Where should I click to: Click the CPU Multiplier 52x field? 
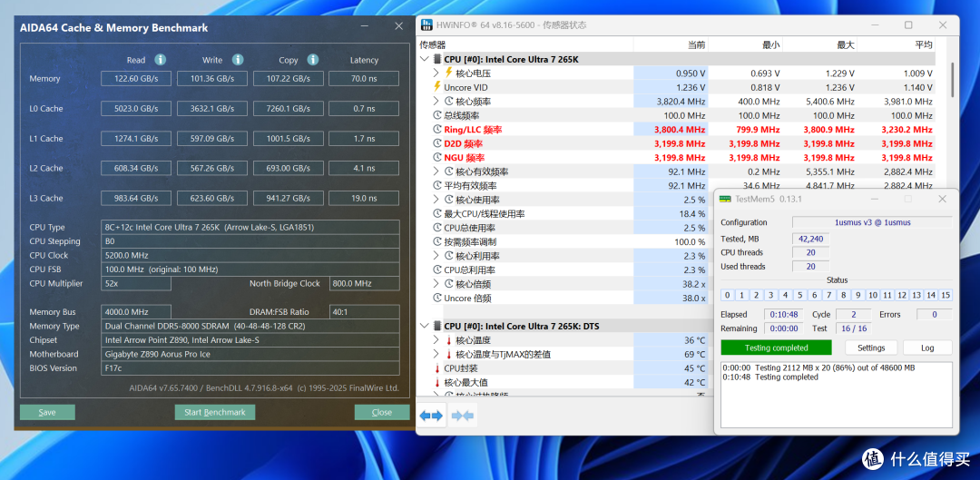point(135,283)
